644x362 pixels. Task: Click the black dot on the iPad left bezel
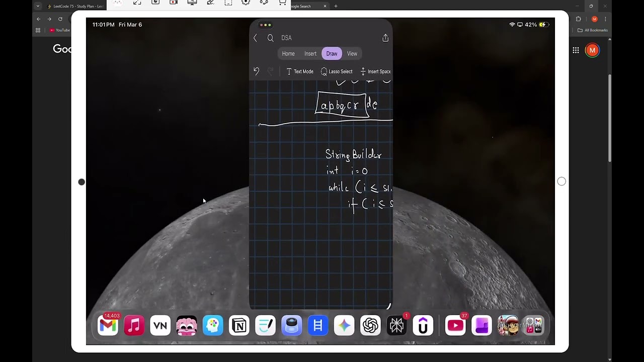82,182
